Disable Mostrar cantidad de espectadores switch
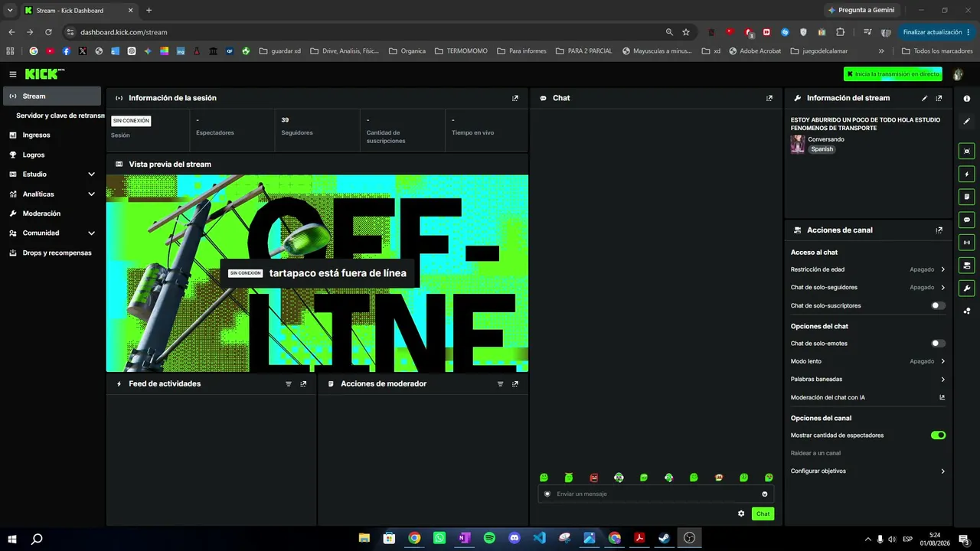This screenshot has width=980, height=551. (938, 435)
